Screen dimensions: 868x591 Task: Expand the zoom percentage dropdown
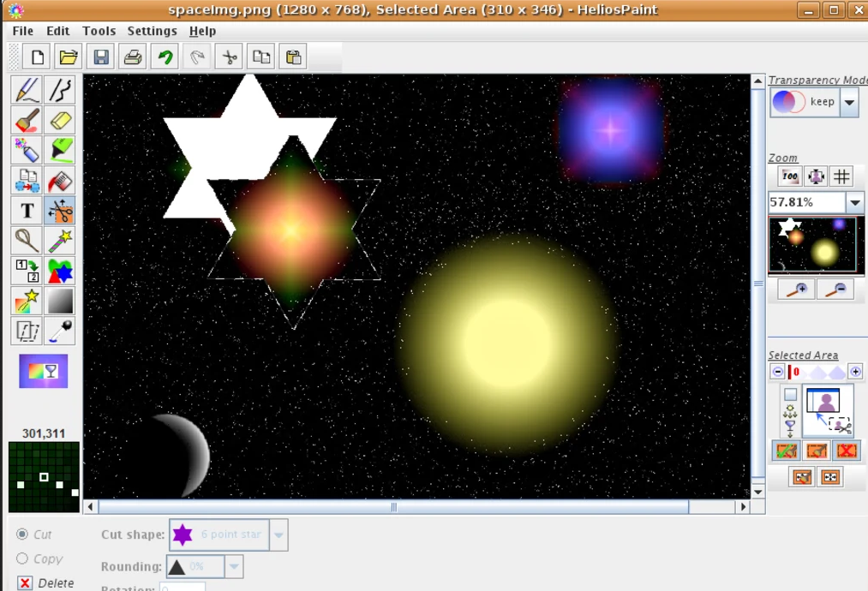(x=854, y=203)
